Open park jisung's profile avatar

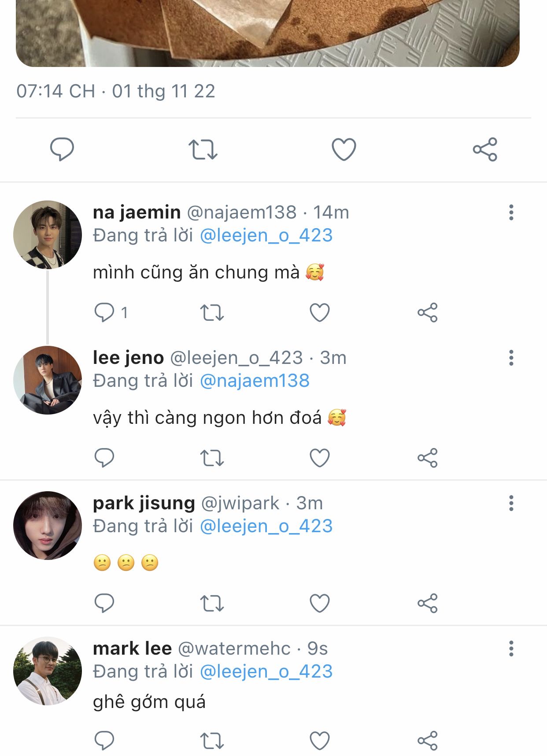coord(48,525)
